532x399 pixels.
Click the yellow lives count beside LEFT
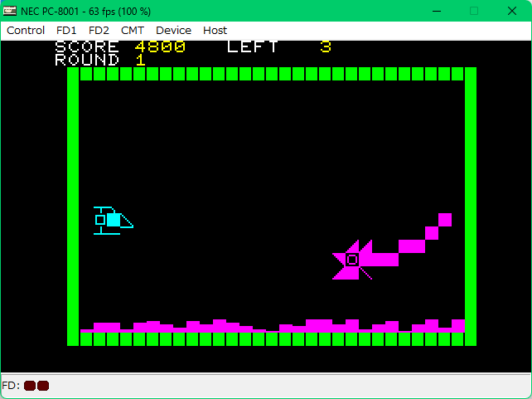(326, 47)
